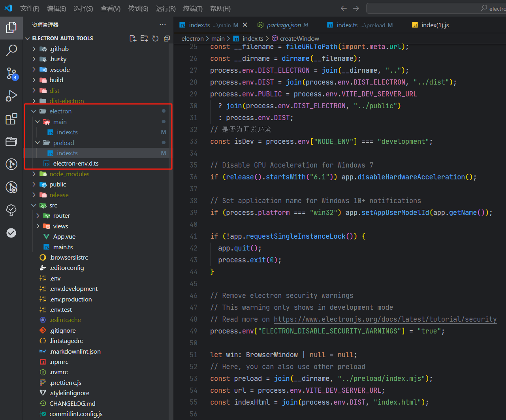Click the New Folder icon in explorer header
The height and width of the screenshot is (420, 506).
click(144, 38)
